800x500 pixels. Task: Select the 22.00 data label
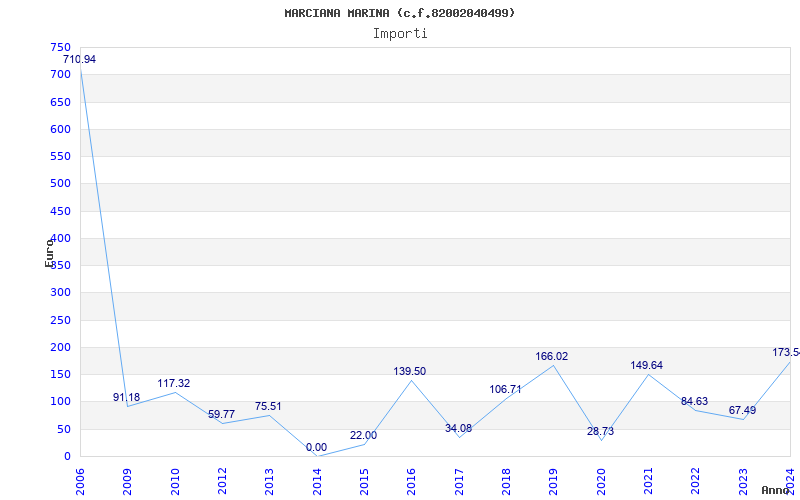pos(363,435)
